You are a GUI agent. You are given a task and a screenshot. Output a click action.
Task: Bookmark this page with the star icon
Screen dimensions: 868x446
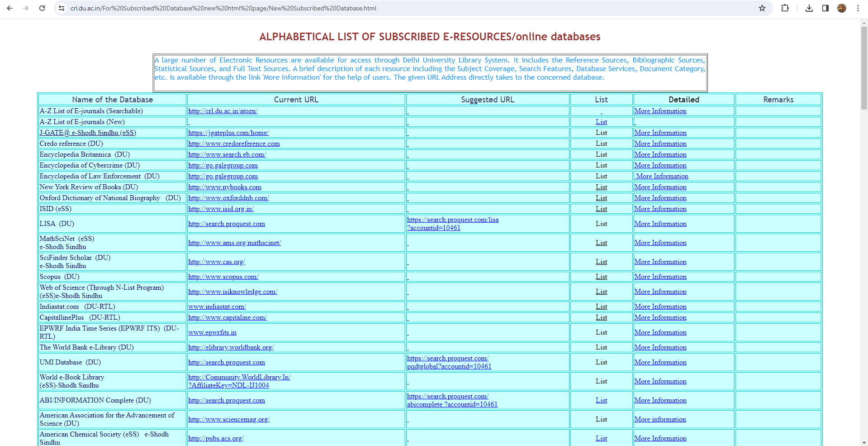click(762, 8)
